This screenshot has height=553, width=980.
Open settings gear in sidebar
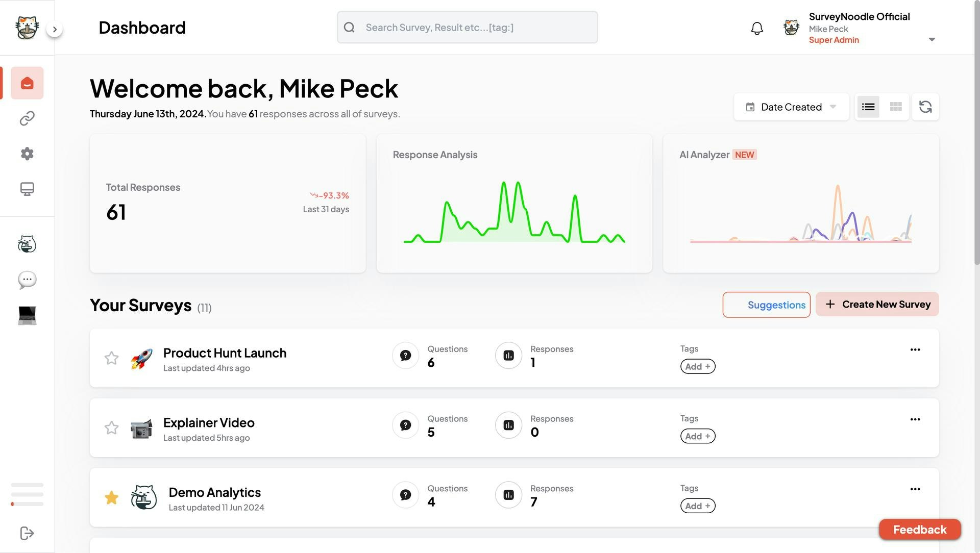[27, 154]
